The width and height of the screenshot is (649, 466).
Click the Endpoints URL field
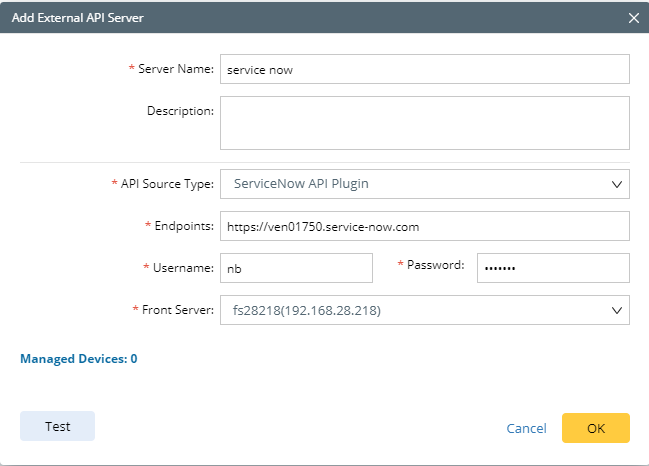point(424,226)
